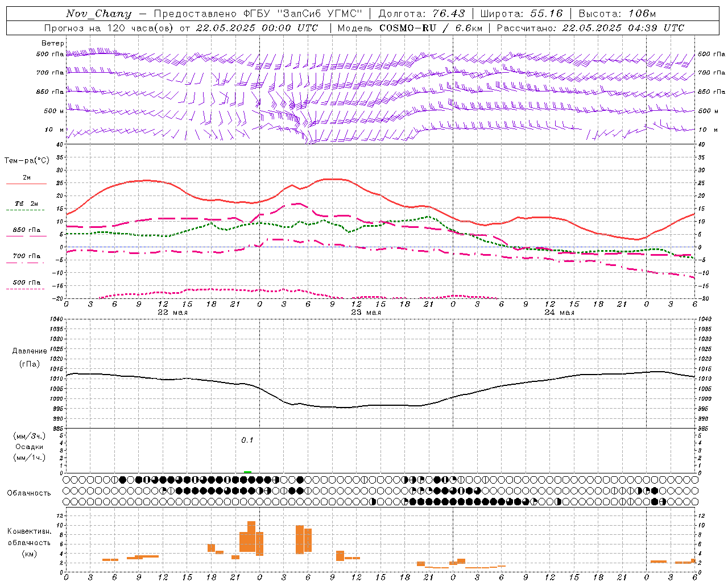This screenshot has height=582, width=728.
Task: Click the "(мм/3ч.)" precipitation unit label
Action: click(x=29, y=436)
